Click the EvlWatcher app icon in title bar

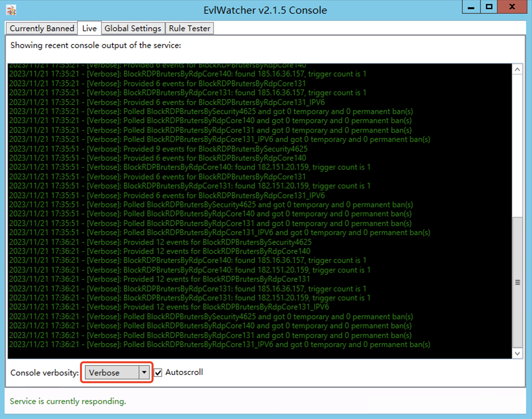click(11, 10)
